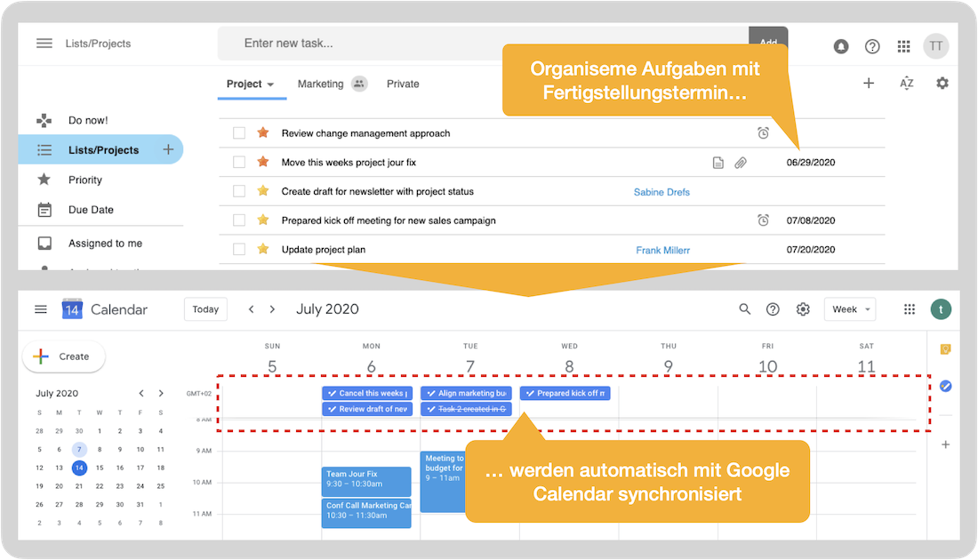Open Align marketing bu all-day task
The height and width of the screenshot is (560, 978).
click(x=466, y=394)
